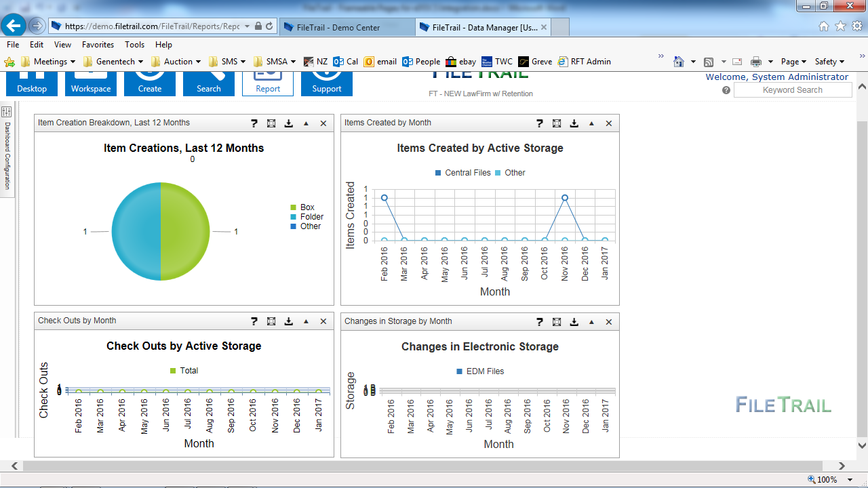This screenshot has width=868, height=488.
Task: Open the Meetings favorites folder dropdown
Action: point(48,62)
